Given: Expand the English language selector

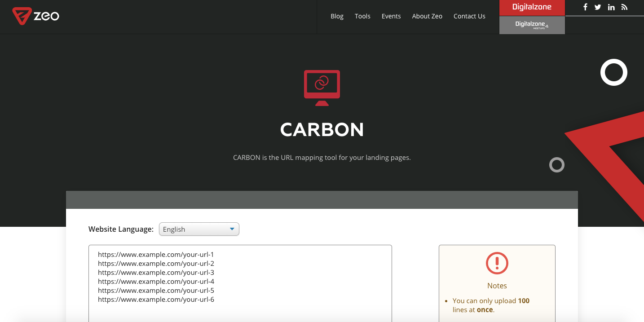Looking at the screenshot, I should click(x=199, y=229).
